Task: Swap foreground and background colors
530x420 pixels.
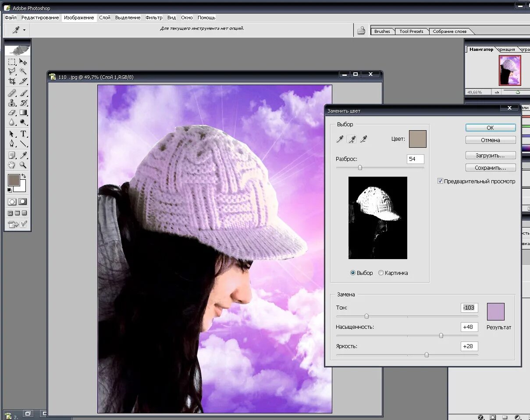Action: 24,176
